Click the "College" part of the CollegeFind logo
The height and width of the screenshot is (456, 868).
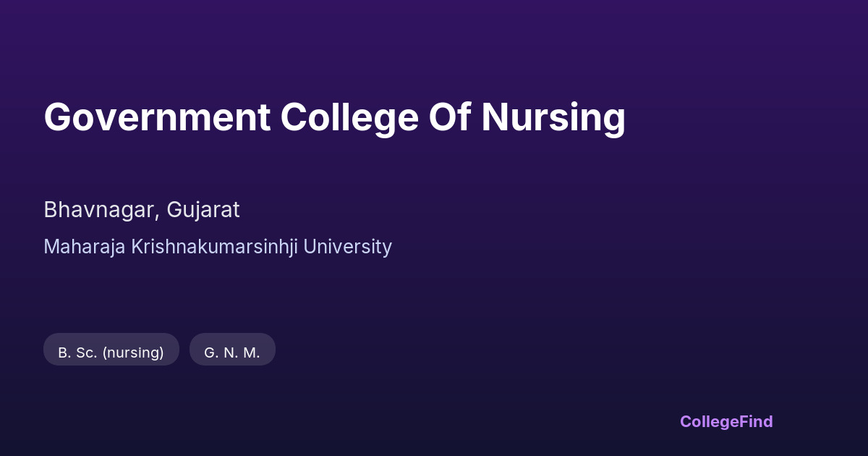tap(709, 421)
